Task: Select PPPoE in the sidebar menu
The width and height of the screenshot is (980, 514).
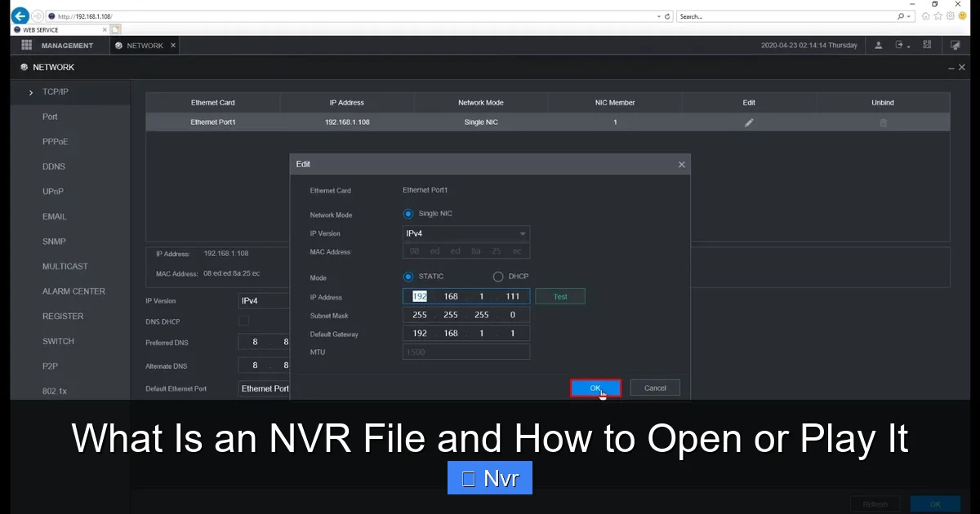Action: pos(54,141)
